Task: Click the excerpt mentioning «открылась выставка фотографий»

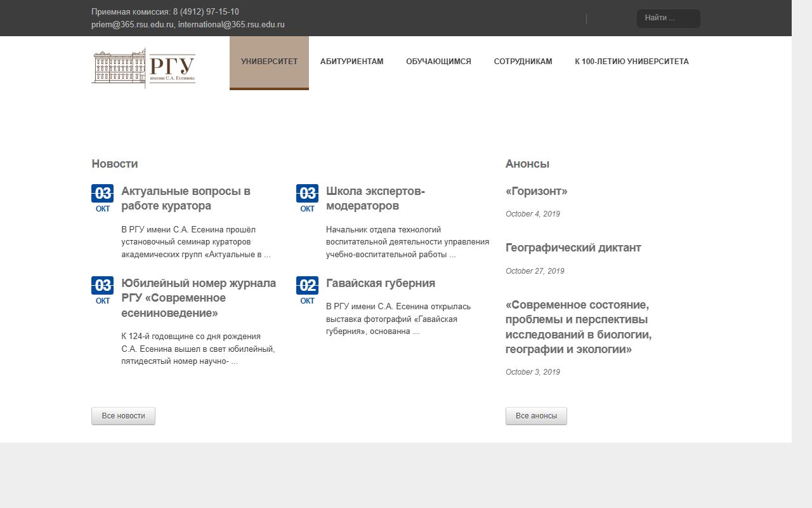Action: (398, 319)
